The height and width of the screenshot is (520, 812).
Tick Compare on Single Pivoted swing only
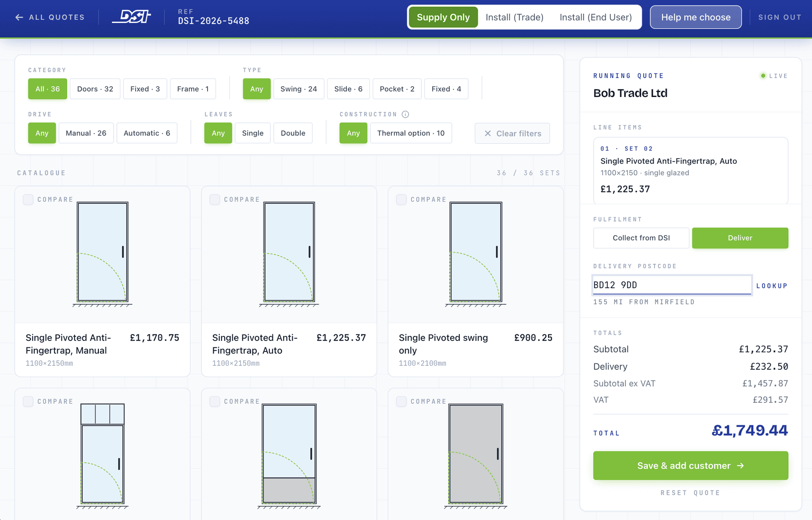[401, 199]
